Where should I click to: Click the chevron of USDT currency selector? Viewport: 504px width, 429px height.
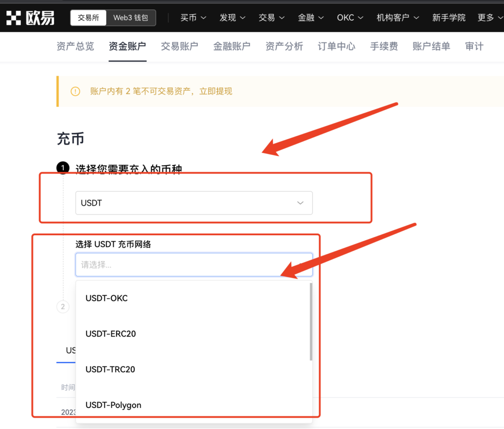click(300, 203)
